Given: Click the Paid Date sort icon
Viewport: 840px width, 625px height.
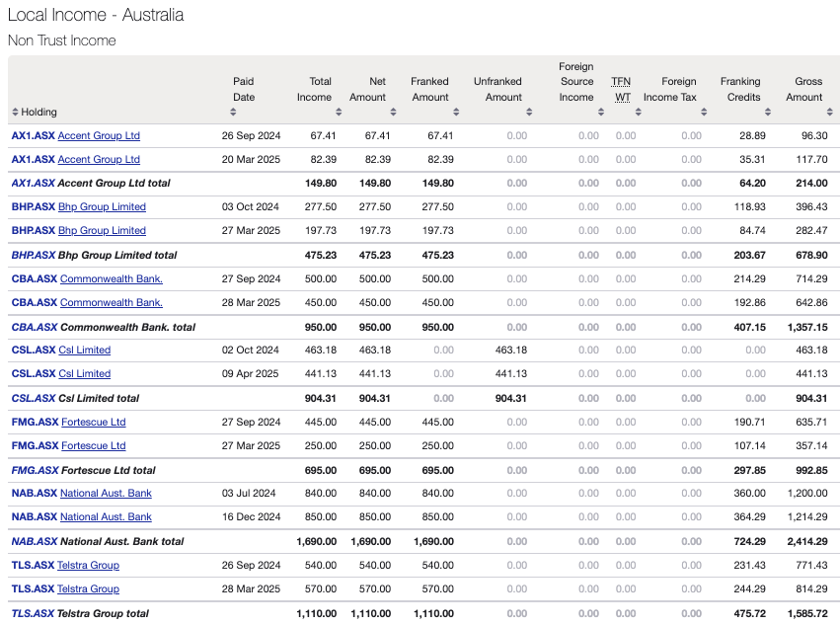Looking at the screenshot, I should tap(233, 112).
